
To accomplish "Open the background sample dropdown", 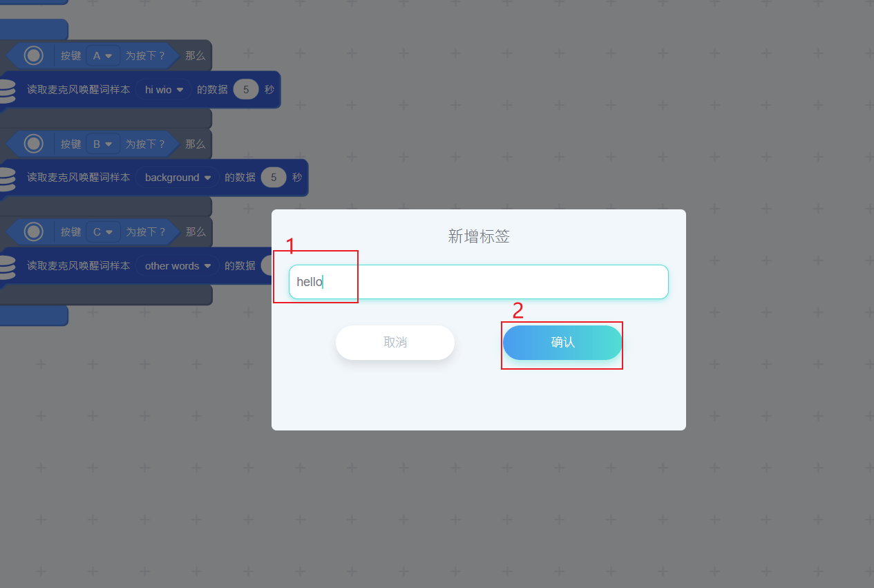I will click(177, 178).
